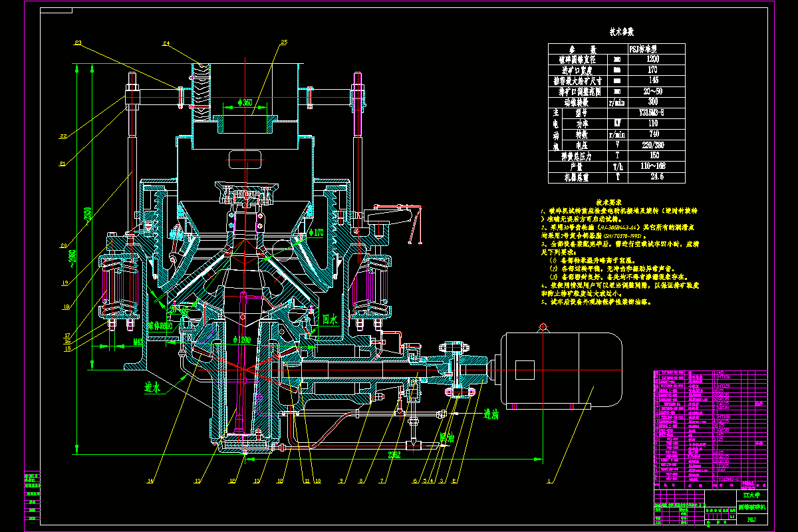This screenshot has width=798, height=532.
Task: Click part callout number 23
Action: point(78,43)
